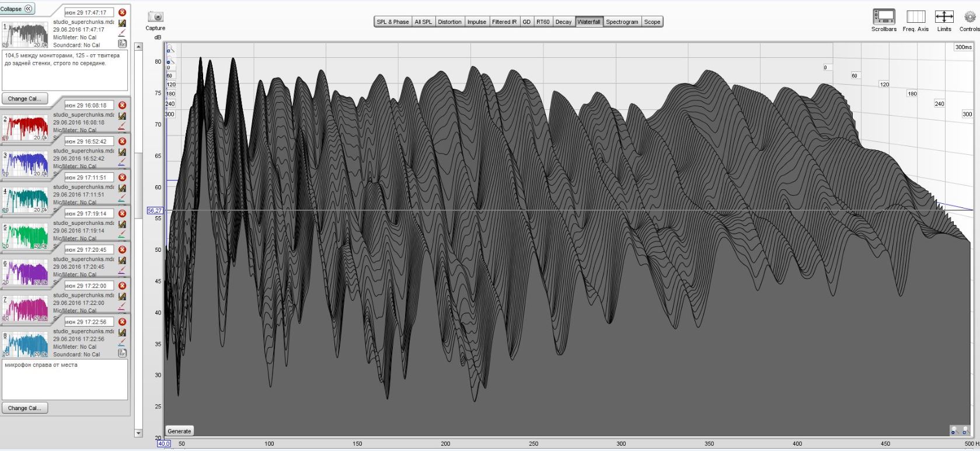Open the SPL & Phase tab
The height and width of the screenshot is (451, 980).
click(x=392, y=22)
